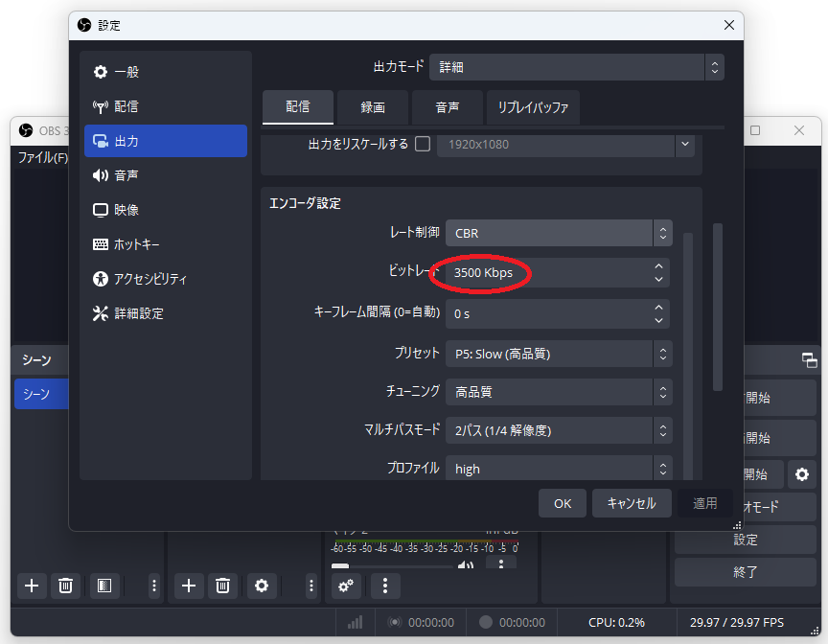Open the レート制御 CBR dropdown
Image resolution: width=828 pixels, height=644 pixels.
pos(559,233)
